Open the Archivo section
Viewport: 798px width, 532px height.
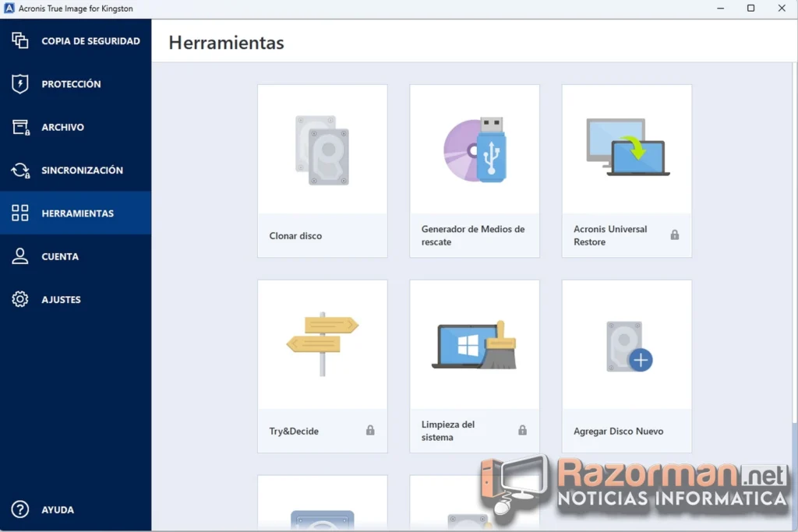pyautogui.click(x=62, y=127)
